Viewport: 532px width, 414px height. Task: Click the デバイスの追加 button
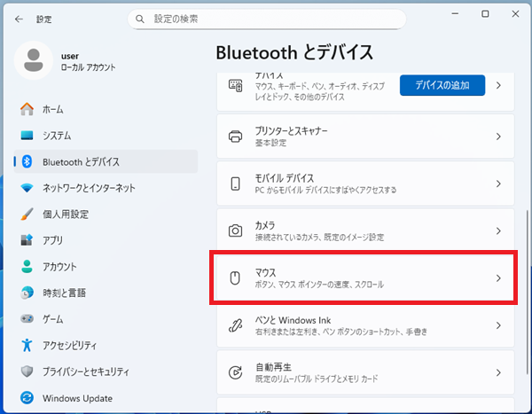(442, 85)
